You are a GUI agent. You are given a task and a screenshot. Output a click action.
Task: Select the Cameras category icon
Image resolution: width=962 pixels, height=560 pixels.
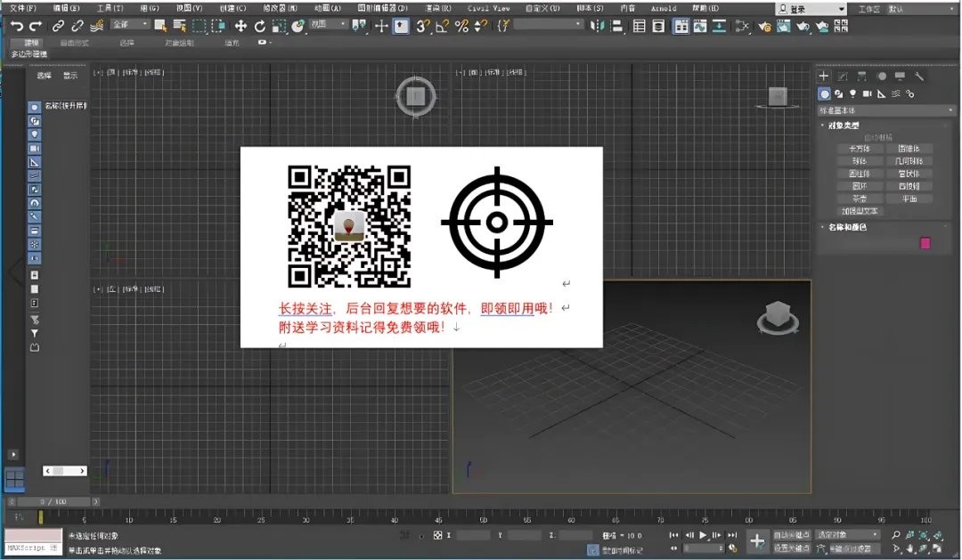point(867,93)
